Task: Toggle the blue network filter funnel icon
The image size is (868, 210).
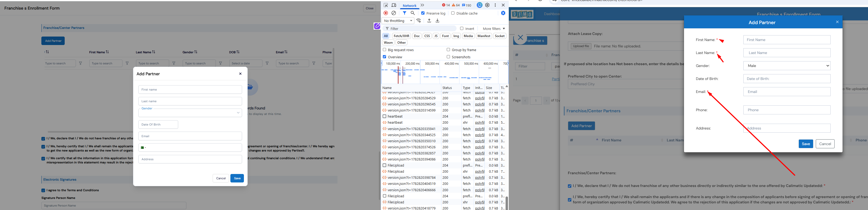Action: [405, 13]
